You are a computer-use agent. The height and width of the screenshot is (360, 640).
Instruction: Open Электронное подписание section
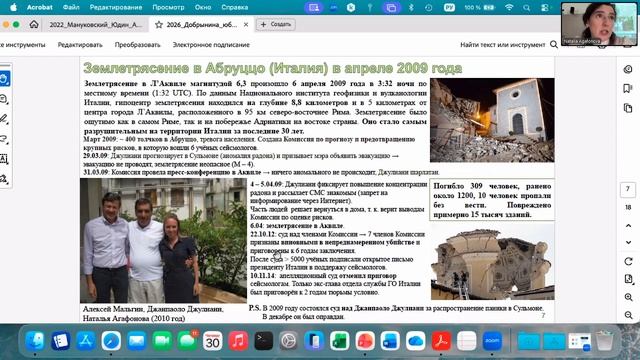coord(211,45)
